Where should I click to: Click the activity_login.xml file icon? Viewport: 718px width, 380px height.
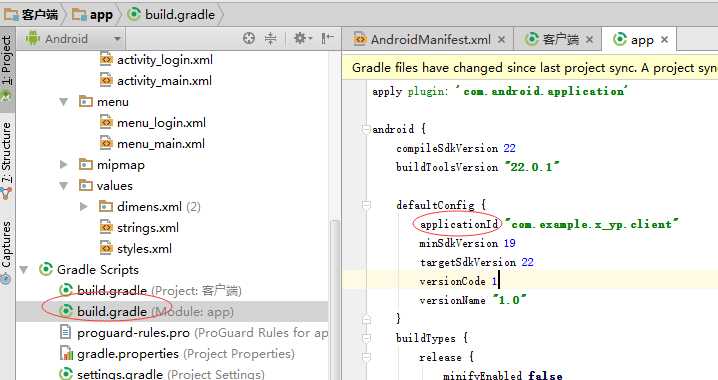[106, 60]
